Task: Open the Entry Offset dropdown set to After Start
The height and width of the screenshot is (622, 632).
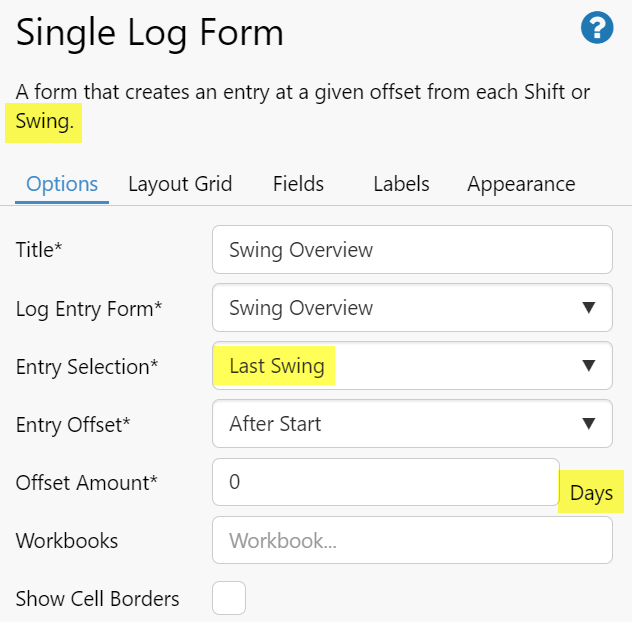Action: (x=412, y=424)
